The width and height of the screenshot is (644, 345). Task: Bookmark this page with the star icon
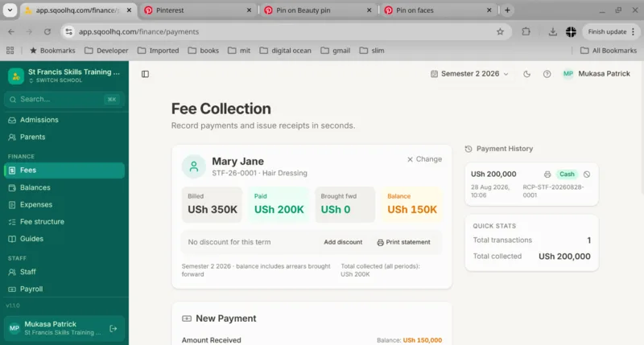(x=500, y=31)
